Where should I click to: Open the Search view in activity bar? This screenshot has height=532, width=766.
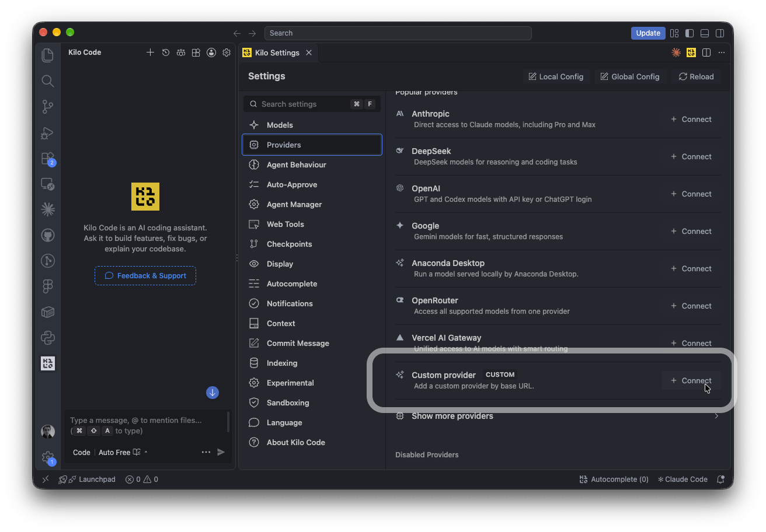48,81
